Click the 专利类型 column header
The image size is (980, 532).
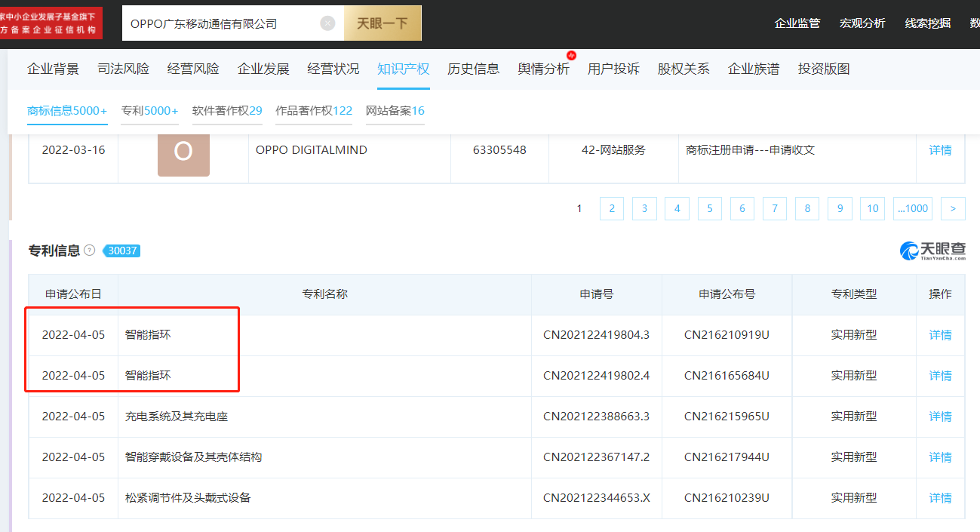tap(854, 294)
